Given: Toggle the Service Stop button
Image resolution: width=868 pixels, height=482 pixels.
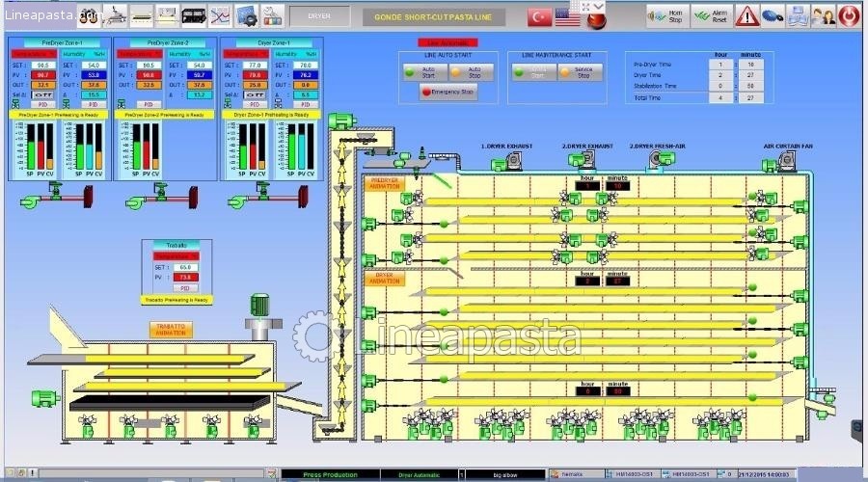Looking at the screenshot, I should tap(581, 72).
